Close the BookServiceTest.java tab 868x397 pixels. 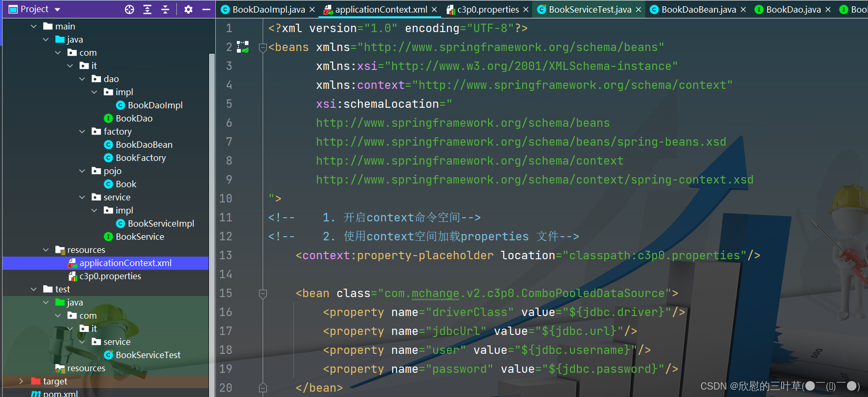tap(638, 9)
